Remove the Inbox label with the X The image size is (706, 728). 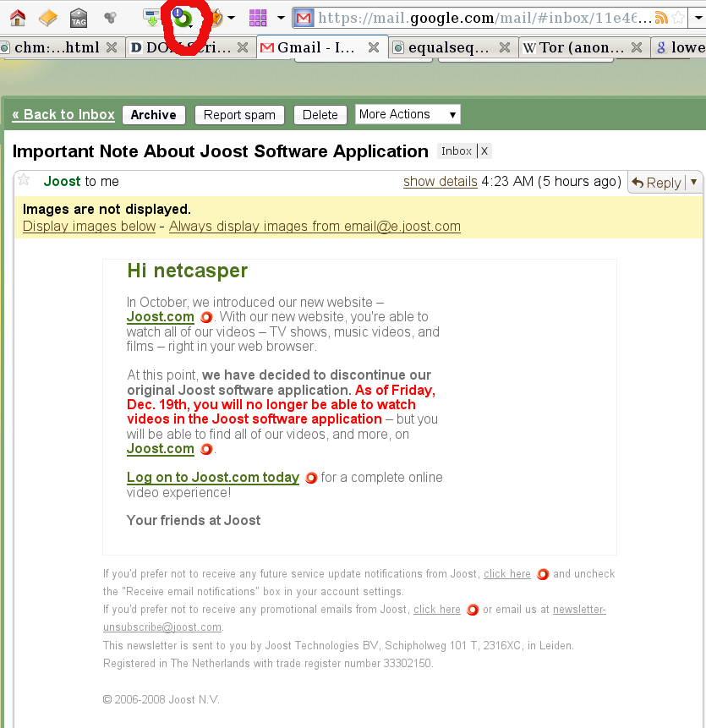click(484, 151)
